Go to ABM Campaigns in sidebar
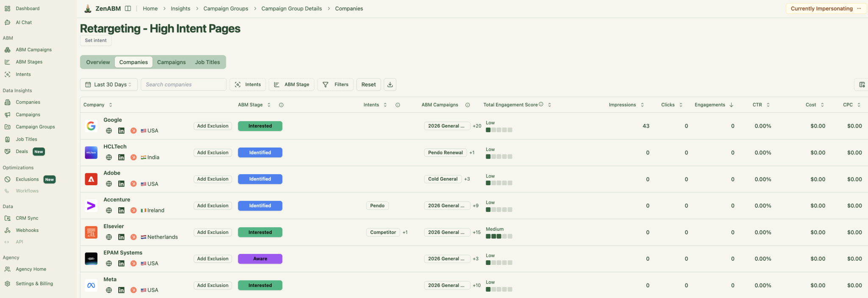This screenshot has height=298, width=868. (33, 50)
